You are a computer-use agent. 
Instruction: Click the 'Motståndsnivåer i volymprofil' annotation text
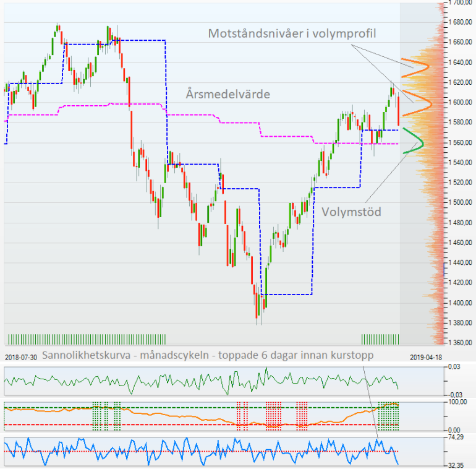tap(292, 33)
